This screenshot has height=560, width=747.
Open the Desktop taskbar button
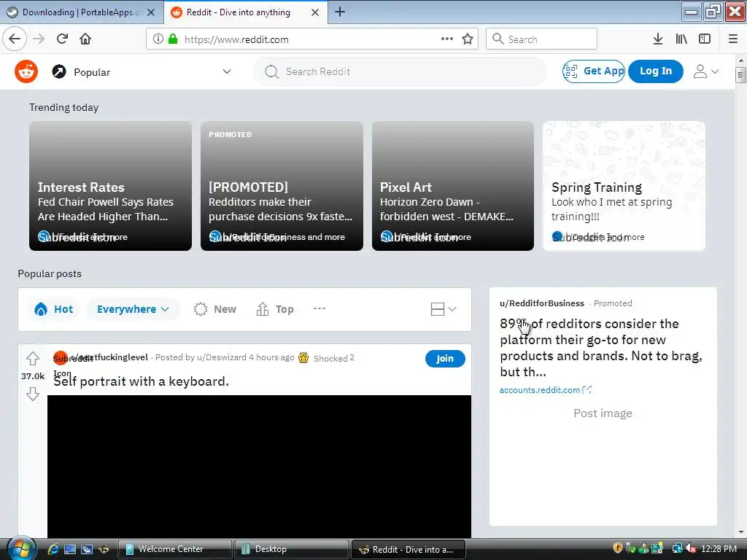pos(291,549)
